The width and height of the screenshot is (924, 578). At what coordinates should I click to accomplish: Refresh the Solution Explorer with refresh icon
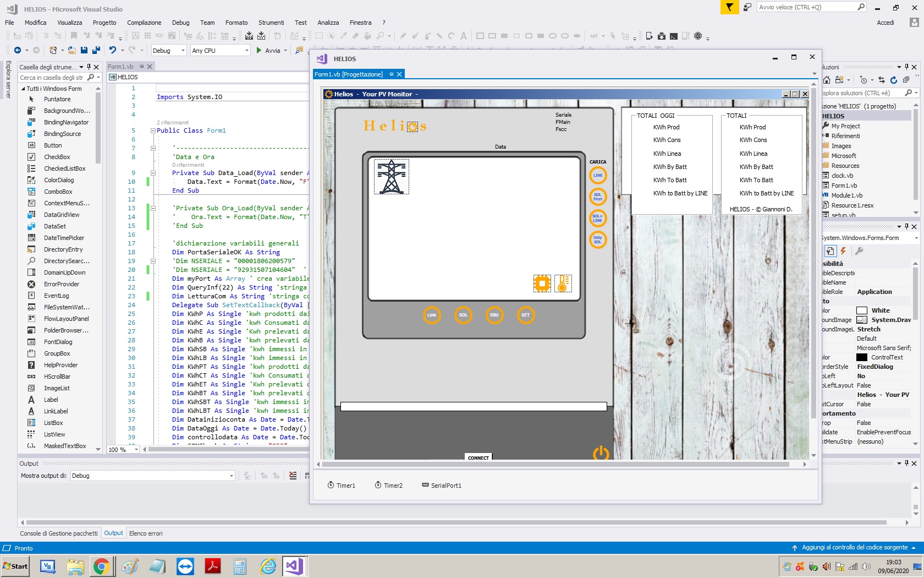(893, 80)
